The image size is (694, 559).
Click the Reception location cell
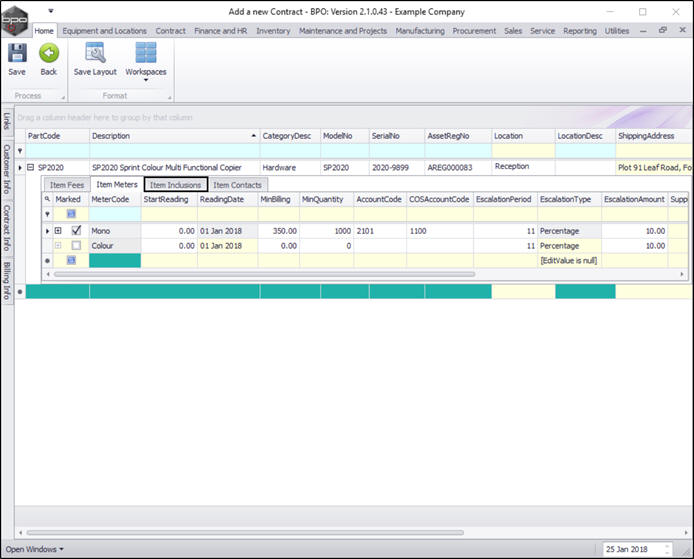coord(523,166)
